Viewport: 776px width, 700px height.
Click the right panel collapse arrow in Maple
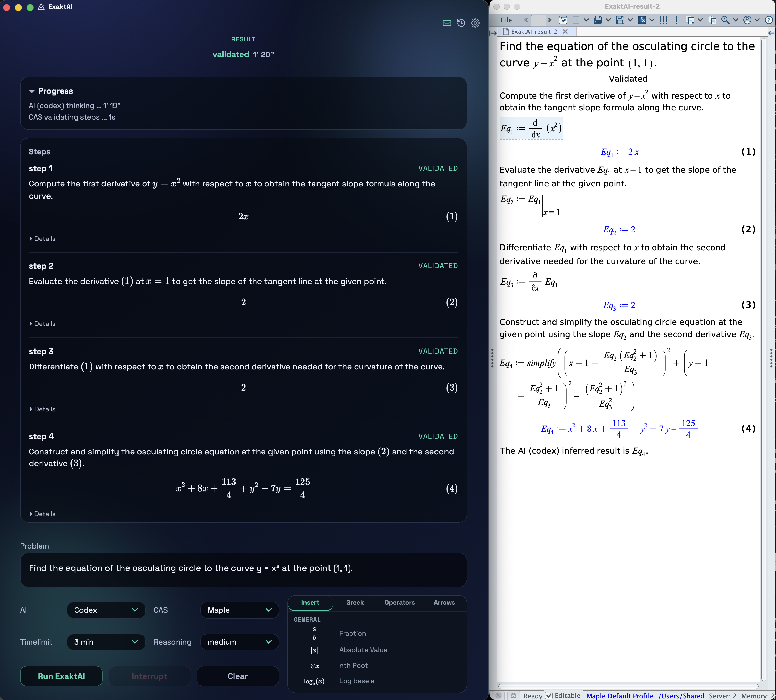pos(771,33)
